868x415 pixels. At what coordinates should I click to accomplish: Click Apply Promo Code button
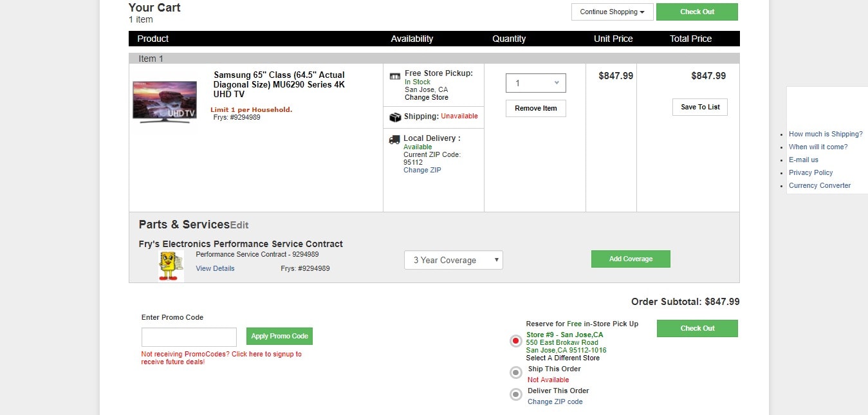(x=279, y=336)
